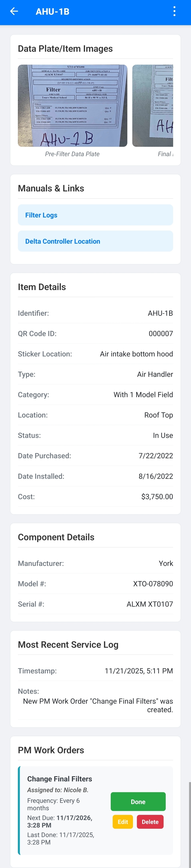191x868 pixels.
Task: Mark Change Final Filters as Done
Action: [138, 802]
